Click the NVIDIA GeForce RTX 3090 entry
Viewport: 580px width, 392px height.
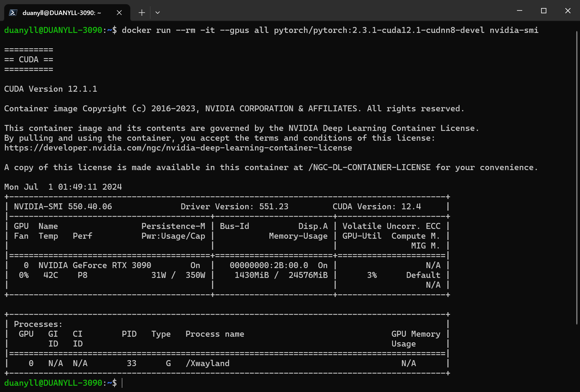(95, 265)
